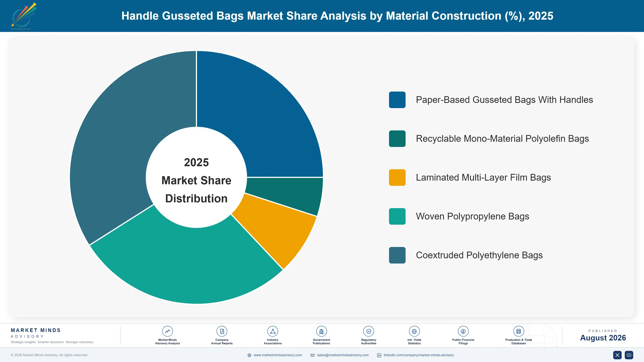Click the copyright notice in footer
Screen dimensions: 644x362
click(49, 355)
